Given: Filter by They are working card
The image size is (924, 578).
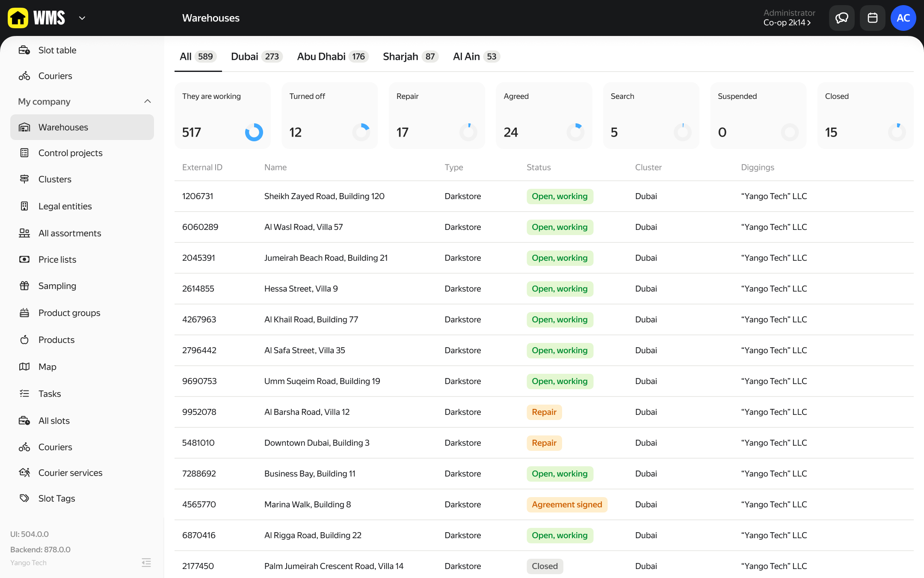Looking at the screenshot, I should point(222,116).
